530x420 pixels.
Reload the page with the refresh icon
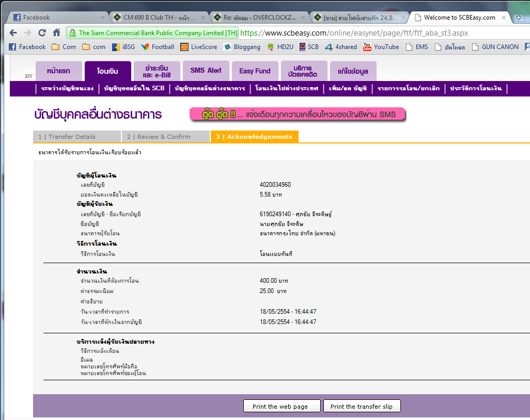pos(42,33)
